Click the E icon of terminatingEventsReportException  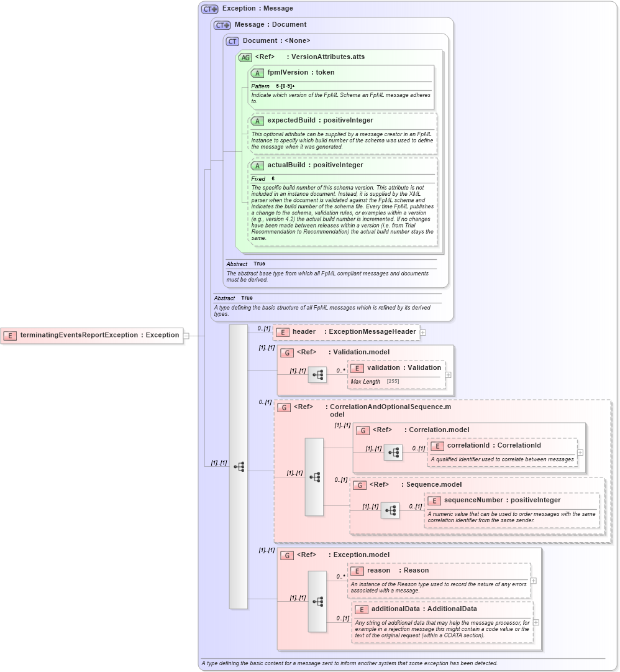10,336
